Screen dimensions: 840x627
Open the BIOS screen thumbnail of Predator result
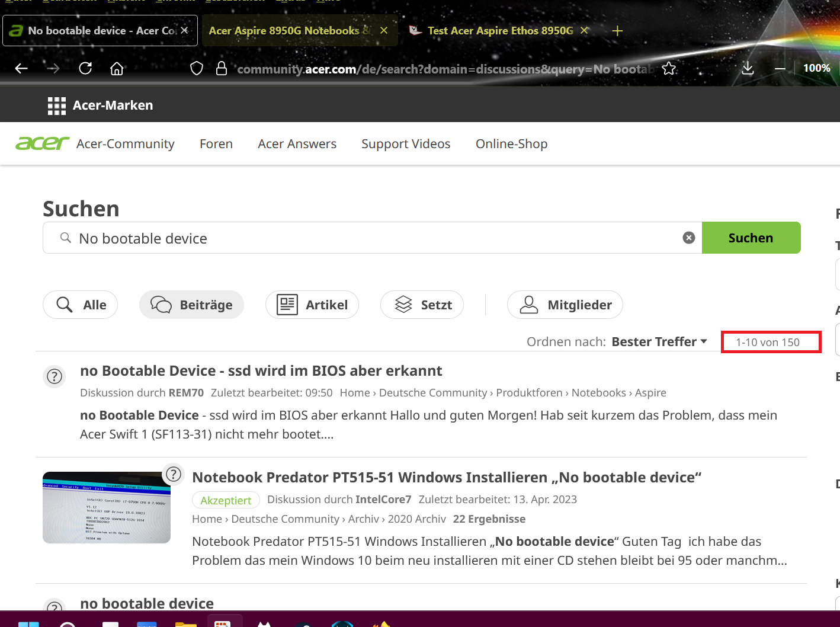pyautogui.click(x=107, y=508)
